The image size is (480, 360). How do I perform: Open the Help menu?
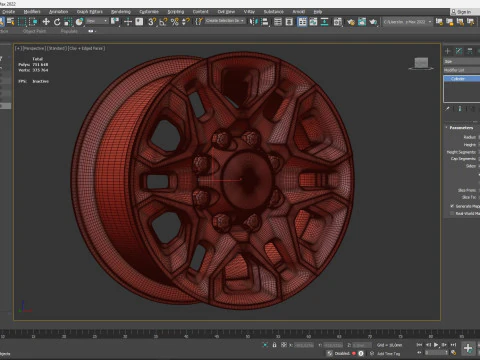point(318,12)
